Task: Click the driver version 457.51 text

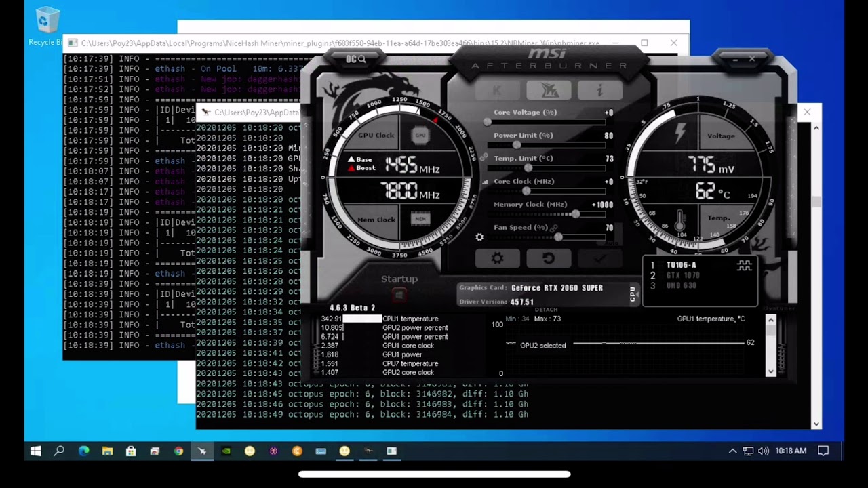Action: 522,302
